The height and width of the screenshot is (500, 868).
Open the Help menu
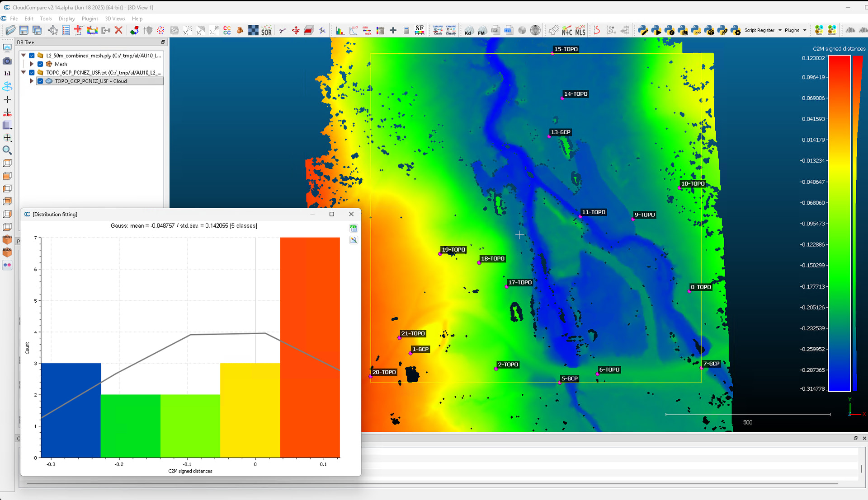point(137,19)
